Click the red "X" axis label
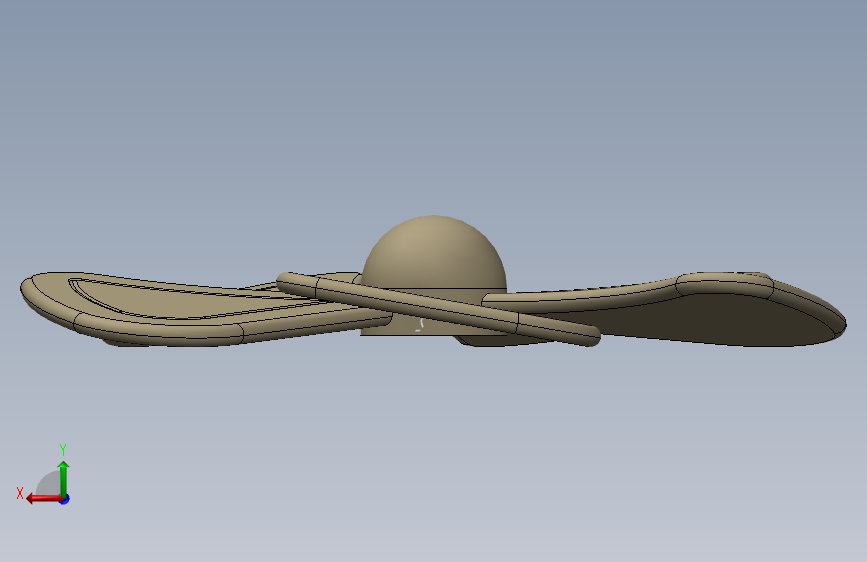 (20, 493)
